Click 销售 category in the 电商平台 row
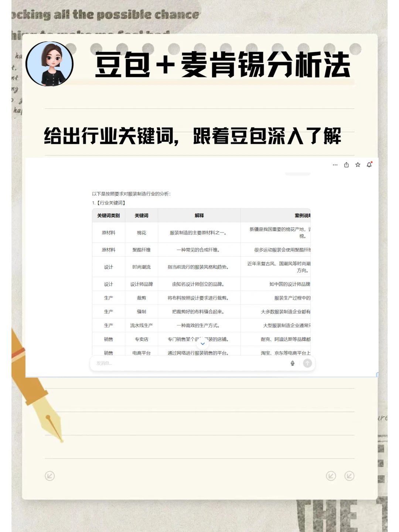Screen dimensions: 399x532 click(x=109, y=353)
